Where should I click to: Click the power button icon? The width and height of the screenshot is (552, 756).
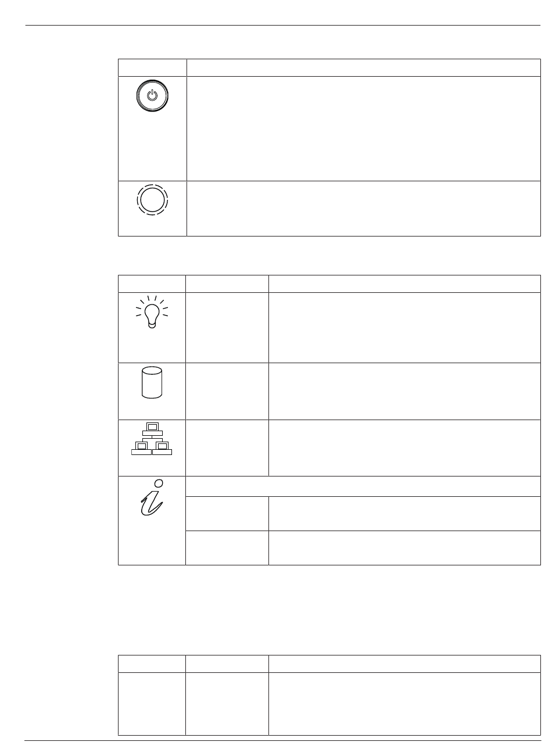point(152,95)
